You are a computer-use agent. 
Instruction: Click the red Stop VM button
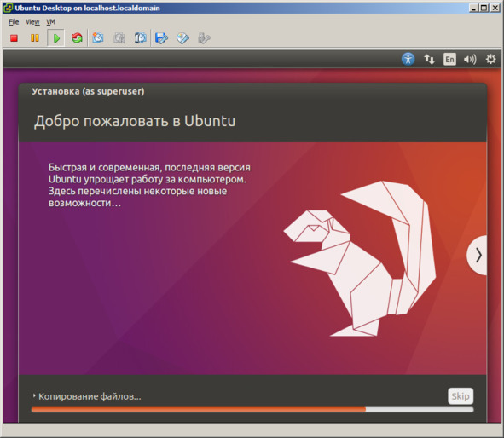click(14, 38)
